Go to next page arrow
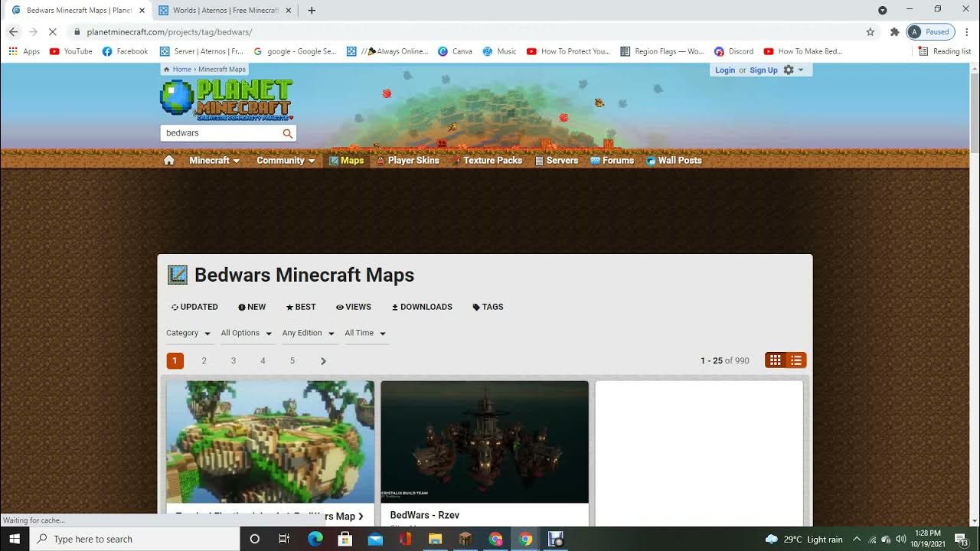 (323, 361)
